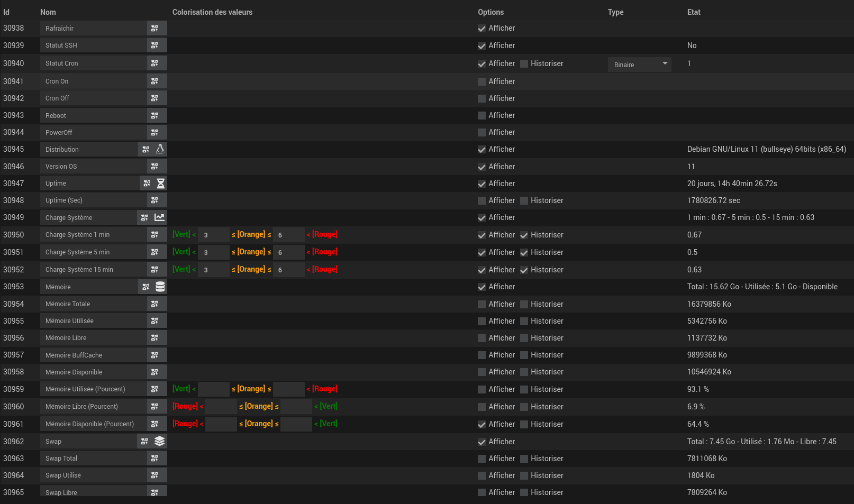854x504 pixels.
Task: Open icon chooser for Statut SSH command
Action: pos(155,45)
